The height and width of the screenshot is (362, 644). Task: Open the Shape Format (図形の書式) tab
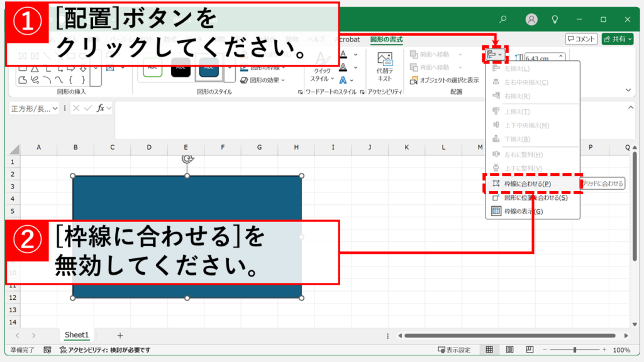387,40
